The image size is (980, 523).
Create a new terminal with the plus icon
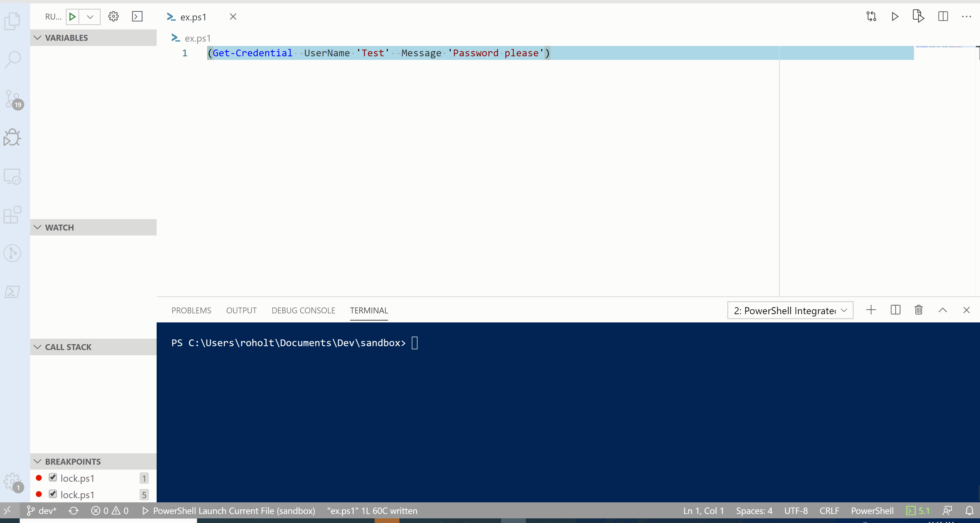coord(871,310)
